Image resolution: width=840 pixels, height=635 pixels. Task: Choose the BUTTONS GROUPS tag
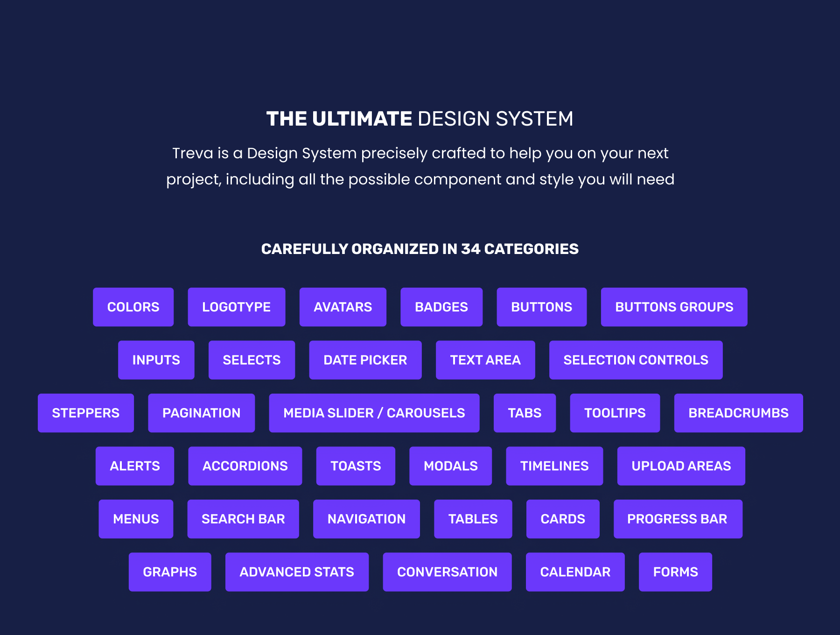point(674,307)
